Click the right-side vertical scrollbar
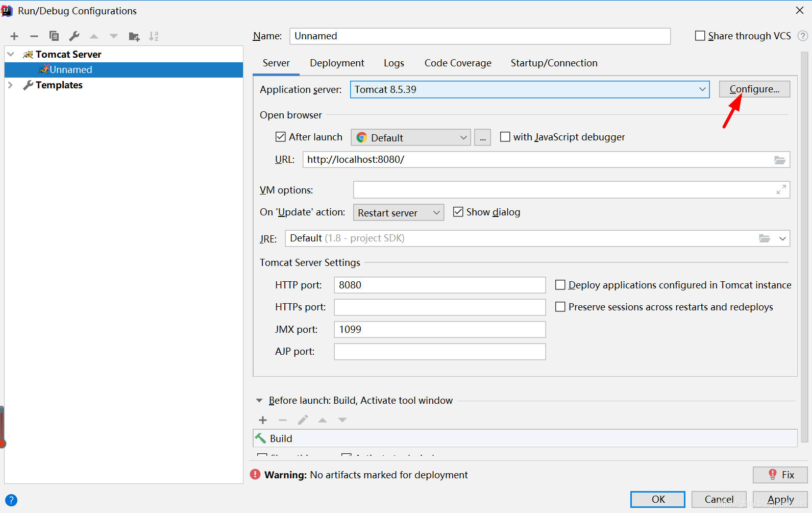This screenshot has width=812, height=513. [805, 247]
